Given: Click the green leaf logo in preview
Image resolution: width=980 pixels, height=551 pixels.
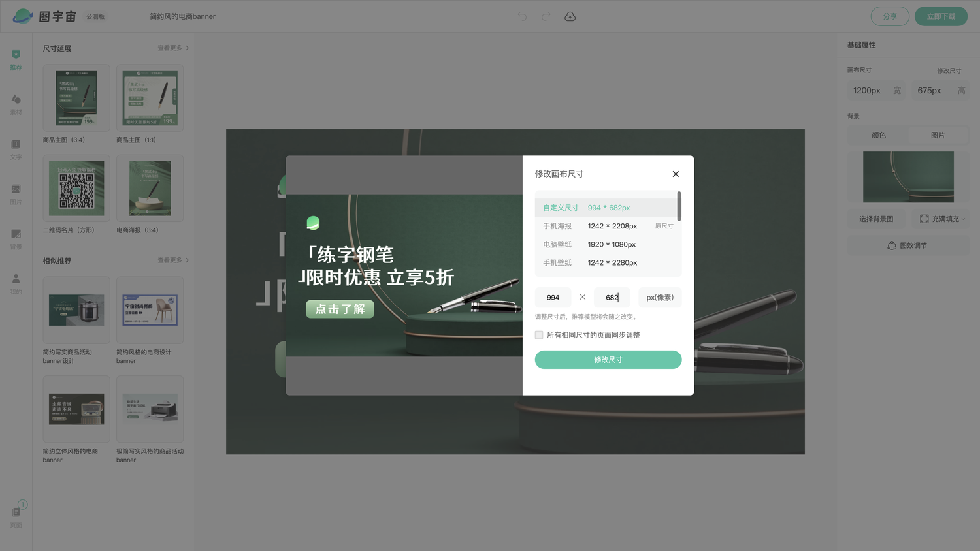Looking at the screenshot, I should point(313,223).
